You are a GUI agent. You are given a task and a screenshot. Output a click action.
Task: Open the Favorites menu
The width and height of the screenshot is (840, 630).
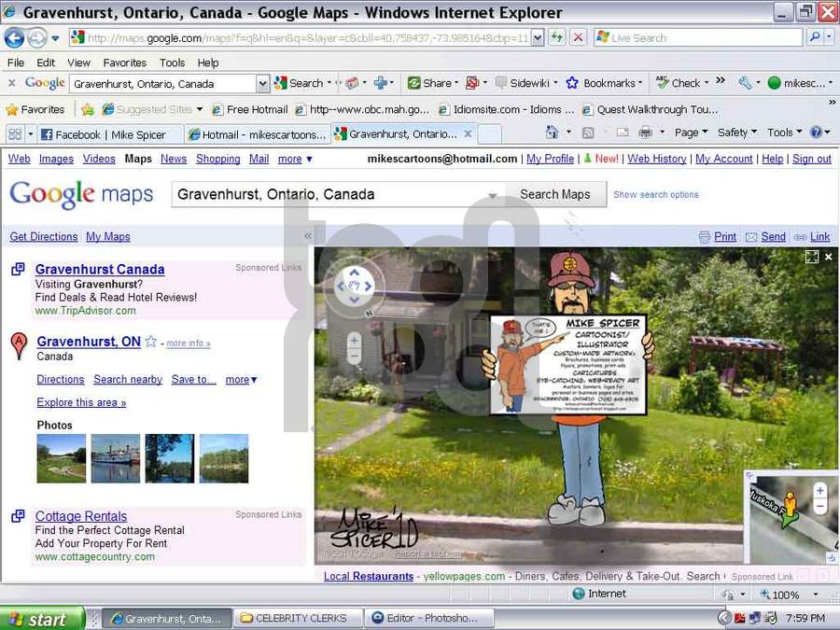point(125,63)
